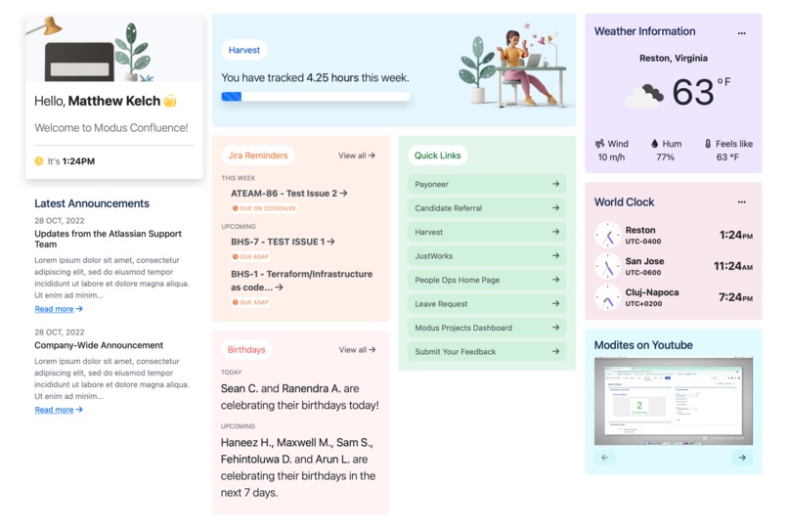The image size is (788, 532).
Task: Open the Leave Request quick link
Action: coord(487,303)
